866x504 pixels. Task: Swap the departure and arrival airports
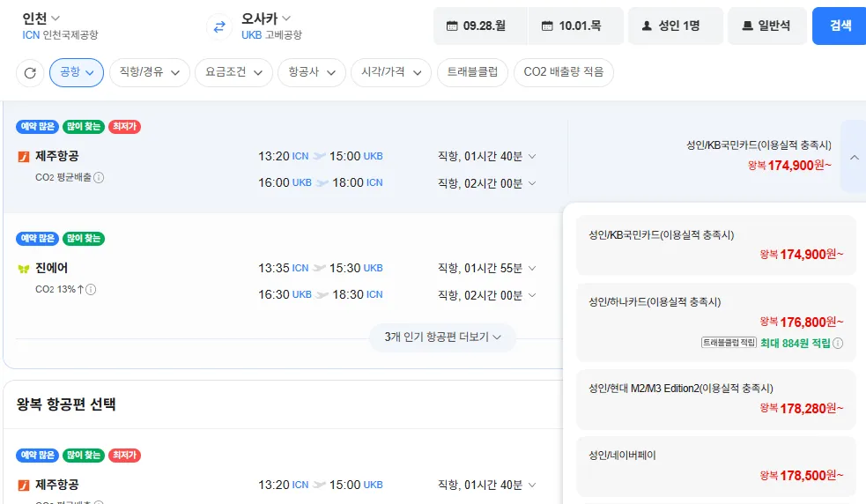click(219, 26)
